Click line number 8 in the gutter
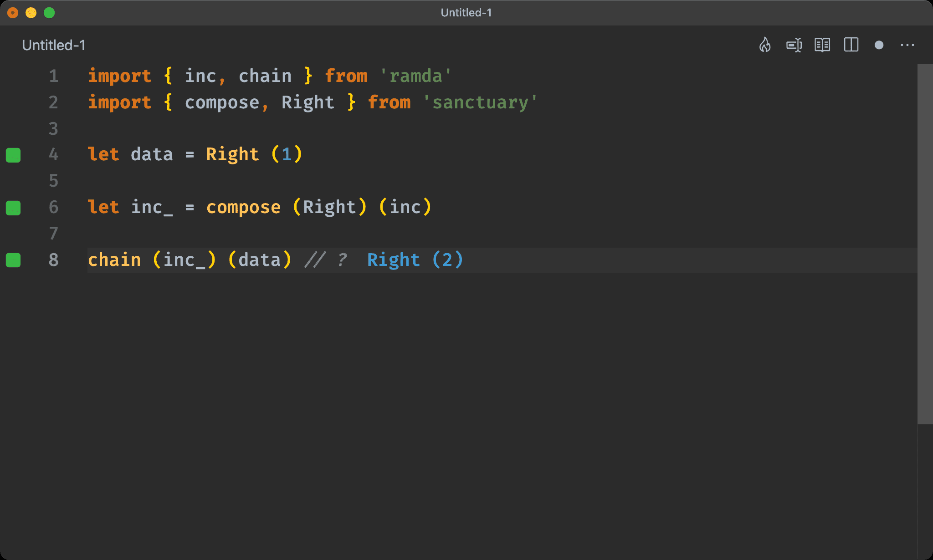Viewport: 933px width, 560px height. pos(54,260)
